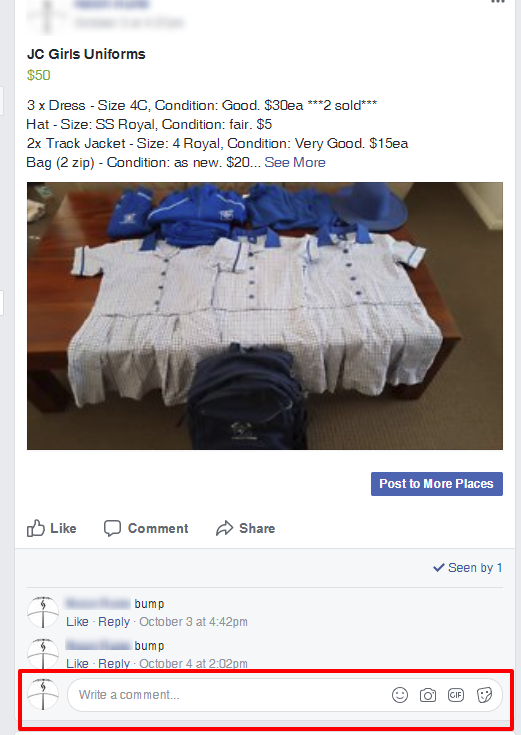
Task: Click commenter avatar beside first bump comment
Action: pos(43,612)
